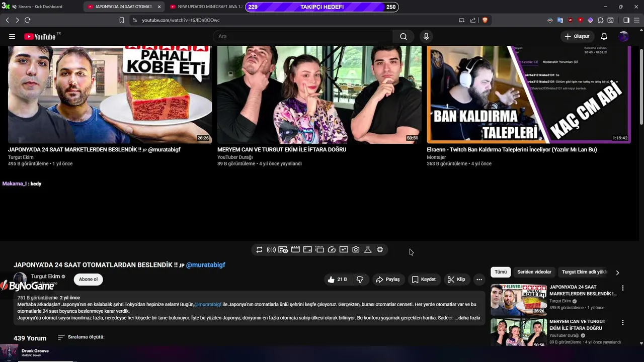Click the flask experiments icon
The image size is (644, 362).
tap(368, 249)
